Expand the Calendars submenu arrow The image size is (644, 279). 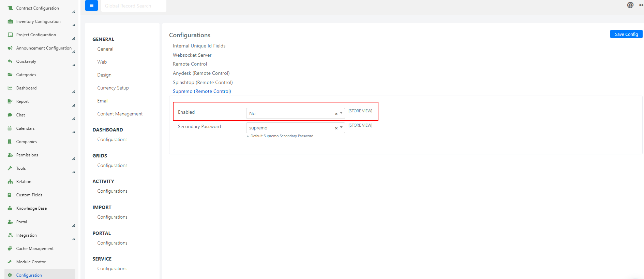pos(73,132)
